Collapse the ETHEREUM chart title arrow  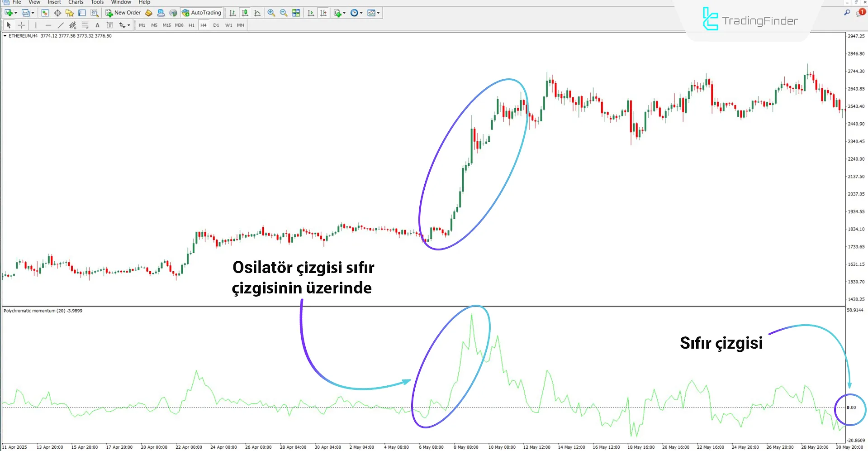pyautogui.click(x=5, y=36)
